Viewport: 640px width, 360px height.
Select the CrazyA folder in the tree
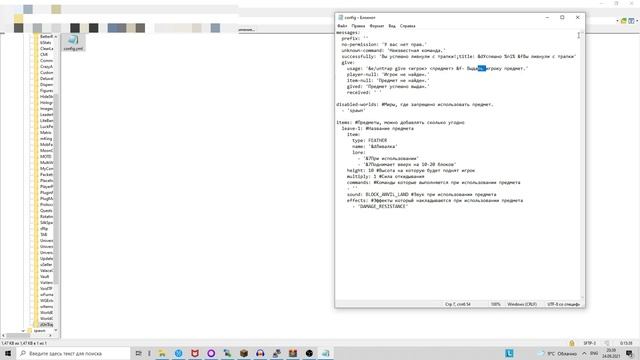(47, 66)
